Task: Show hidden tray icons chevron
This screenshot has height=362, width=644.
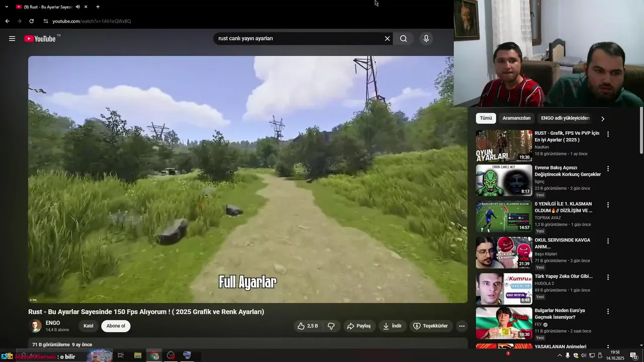Action: tap(559, 355)
